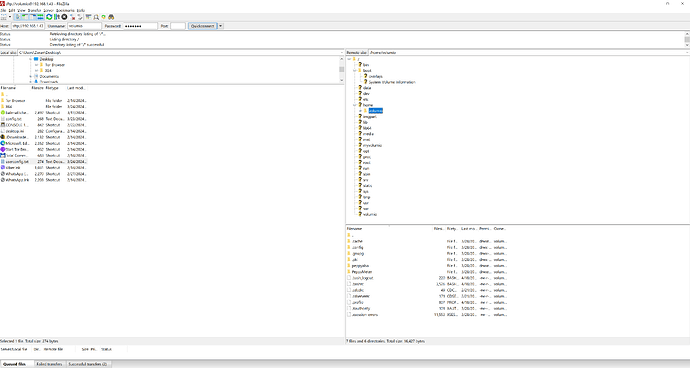Click the Username input field
The height and width of the screenshot is (368, 690).
pyautogui.click(x=84, y=26)
